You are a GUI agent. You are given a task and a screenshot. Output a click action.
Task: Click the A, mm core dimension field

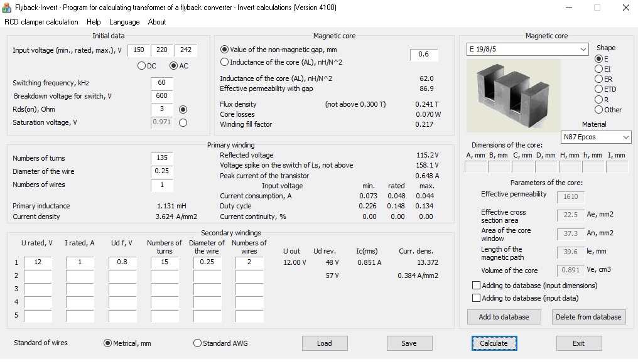(x=475, y=167)
